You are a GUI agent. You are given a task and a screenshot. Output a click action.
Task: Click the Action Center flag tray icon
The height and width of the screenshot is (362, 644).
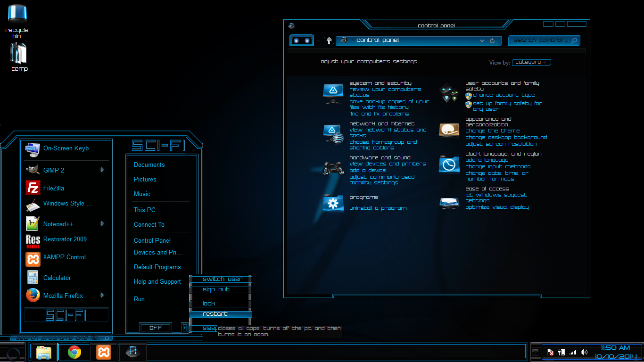pos(550,352)
